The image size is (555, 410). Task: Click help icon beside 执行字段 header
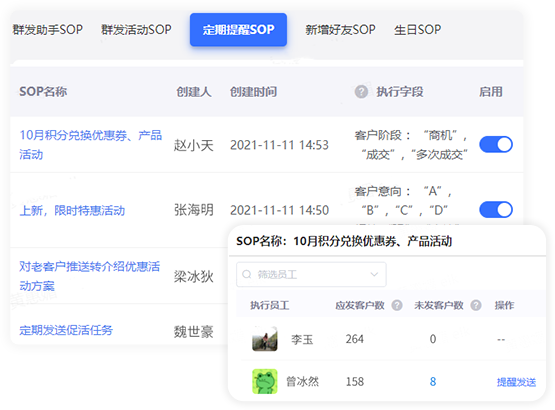[361, 92]
